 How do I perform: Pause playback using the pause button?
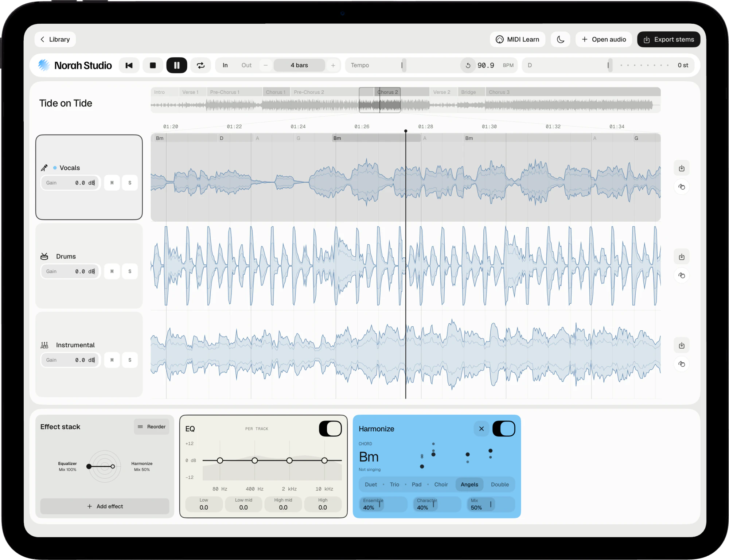point(177,65)
